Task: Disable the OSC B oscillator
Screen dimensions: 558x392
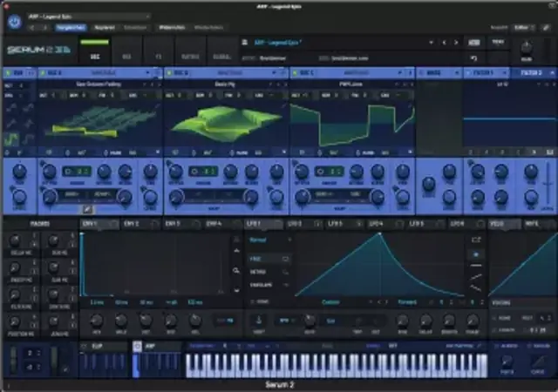Action: click(x=168, y=73)
